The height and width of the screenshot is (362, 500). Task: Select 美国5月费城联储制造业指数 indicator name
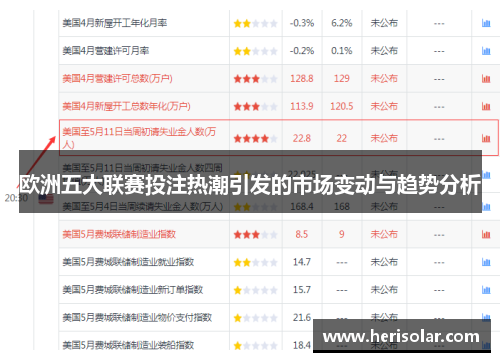tap(119, 234)
